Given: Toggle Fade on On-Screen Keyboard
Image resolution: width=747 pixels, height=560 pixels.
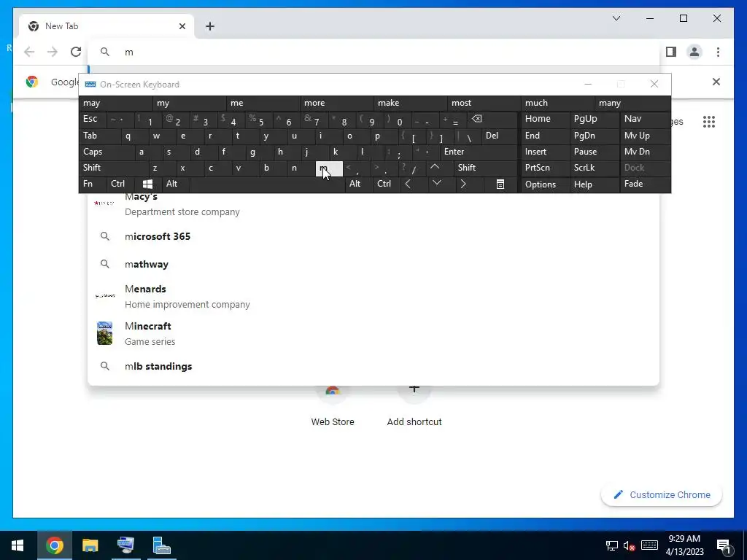Looking at the screenshot, I should point(645,184).
